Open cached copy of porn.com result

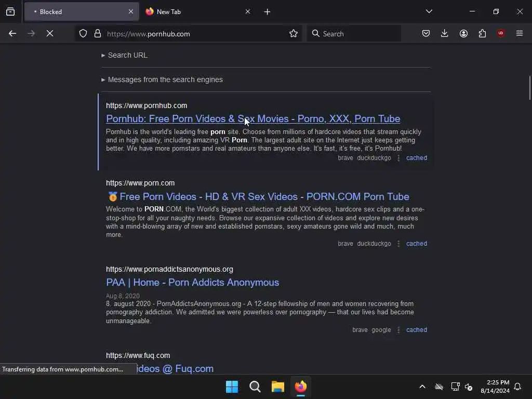click(417, 244)
